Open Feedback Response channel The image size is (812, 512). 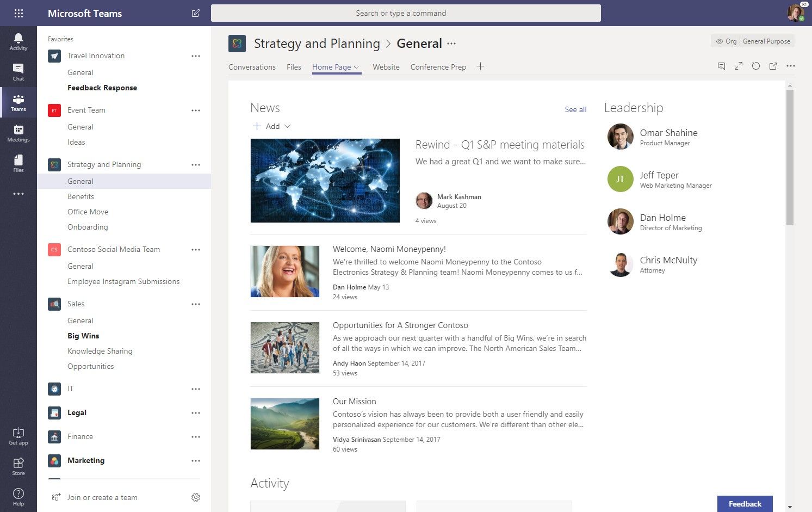102,88
